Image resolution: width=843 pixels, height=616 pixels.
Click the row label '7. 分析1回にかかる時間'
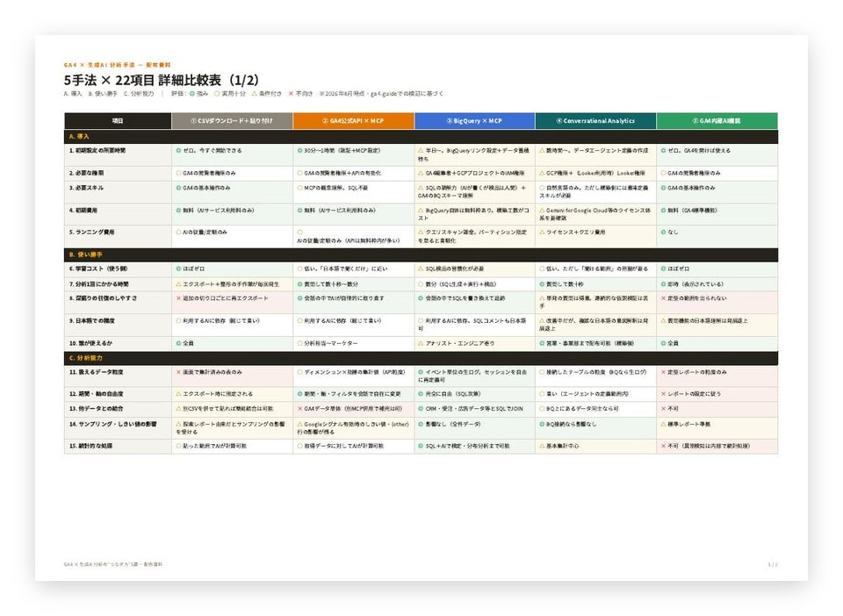pos(99,284)
